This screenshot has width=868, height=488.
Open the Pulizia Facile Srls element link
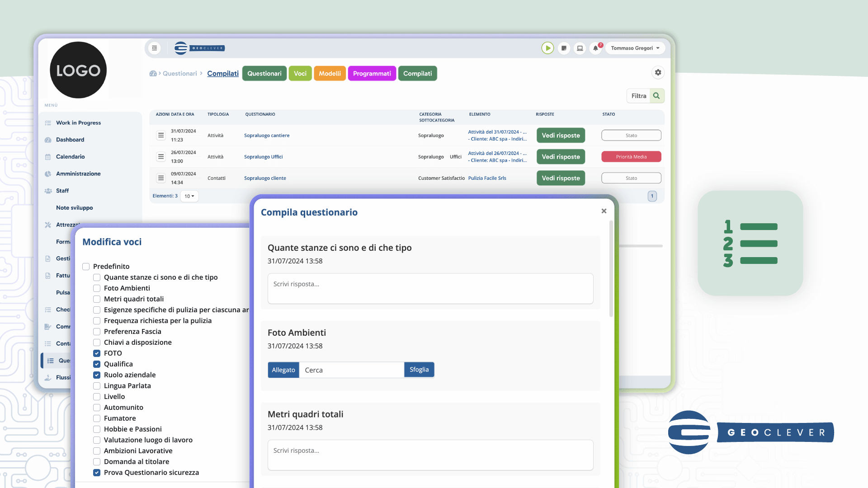pyautogui.click(x=487, y=178)
